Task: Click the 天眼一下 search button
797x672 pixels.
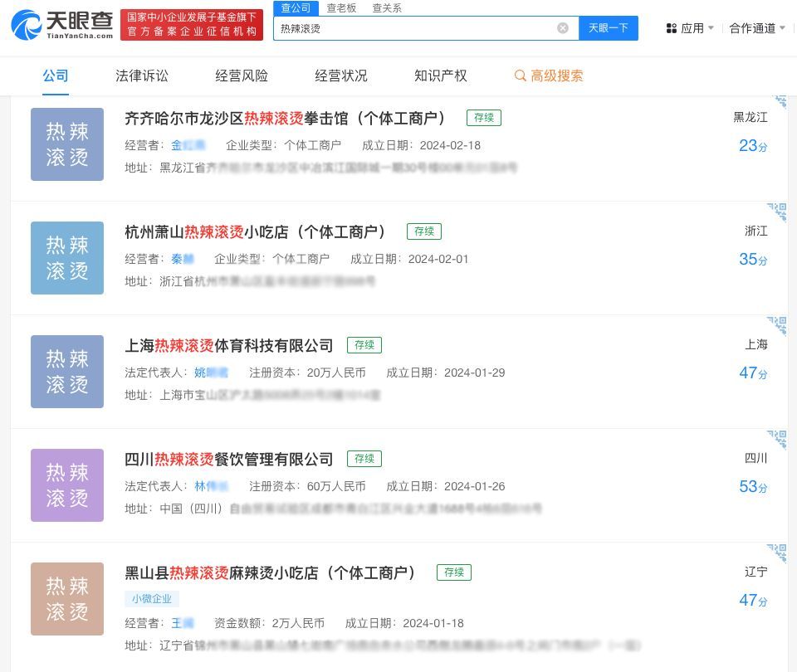Action: pos(609,28)
